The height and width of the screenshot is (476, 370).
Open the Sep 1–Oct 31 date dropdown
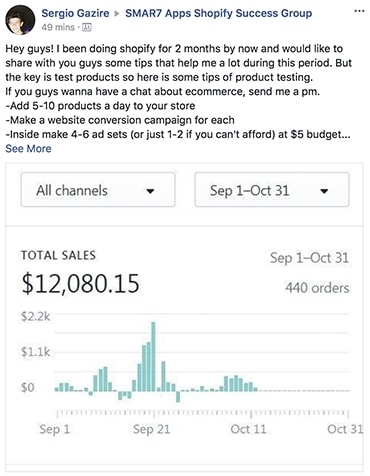pos(272,190)
